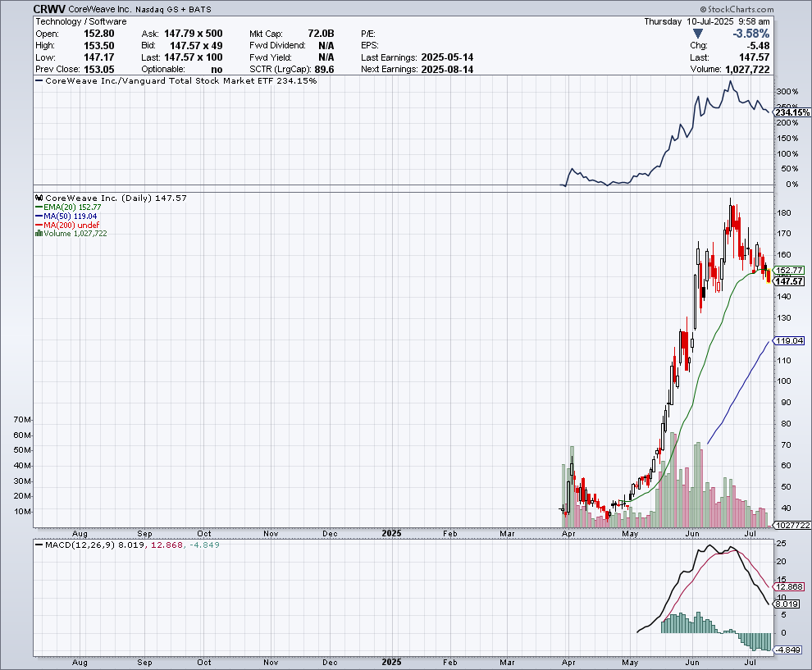Image resolution: width=812 pixels, height=670 pixels.
Task: Click the CoreWeave Inc. (Daily) 147.57 legend
Action: point(116,198)
